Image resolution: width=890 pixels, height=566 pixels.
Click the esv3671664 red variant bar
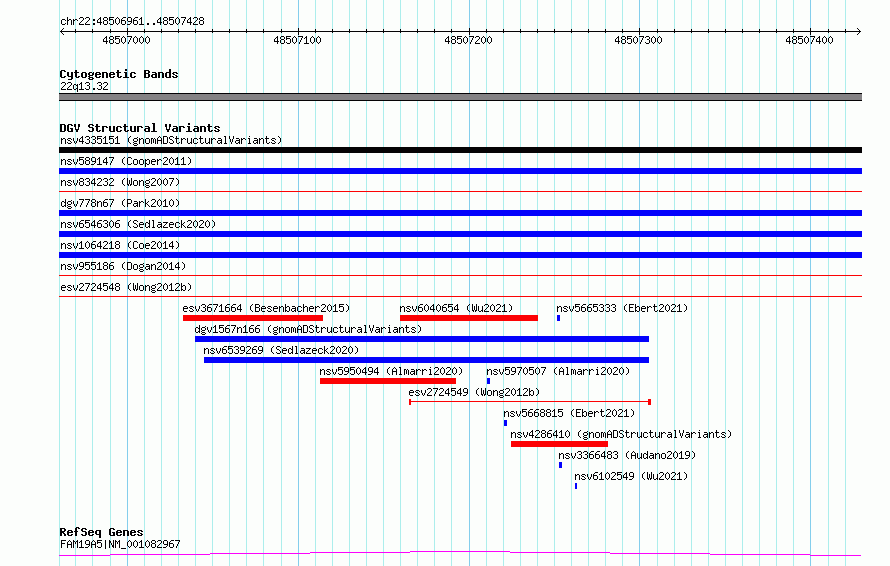point(253,318)
